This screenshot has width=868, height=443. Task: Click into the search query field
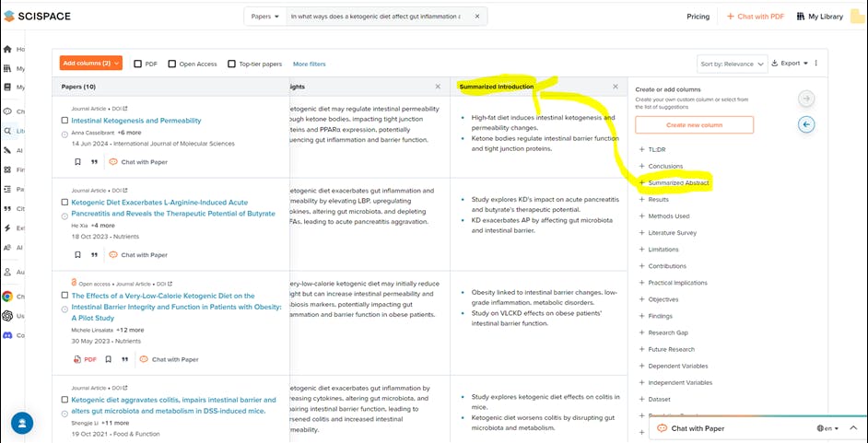375,17
